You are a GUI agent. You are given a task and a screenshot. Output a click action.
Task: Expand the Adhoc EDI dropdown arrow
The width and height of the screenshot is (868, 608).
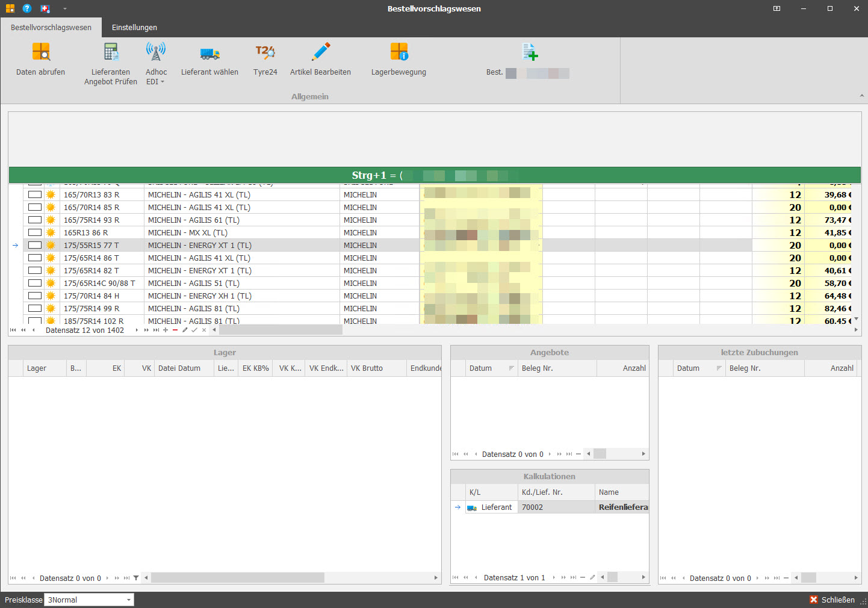click(x=163, y=82)
